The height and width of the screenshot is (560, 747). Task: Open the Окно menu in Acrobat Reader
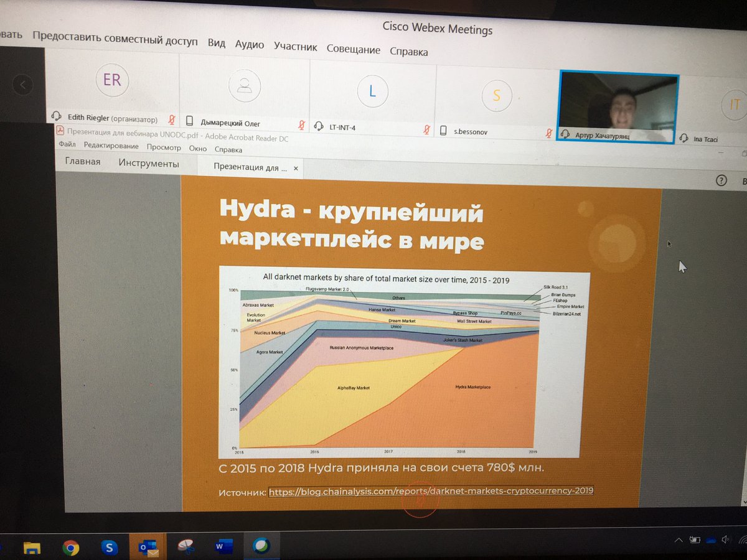[x=198, y=149]
